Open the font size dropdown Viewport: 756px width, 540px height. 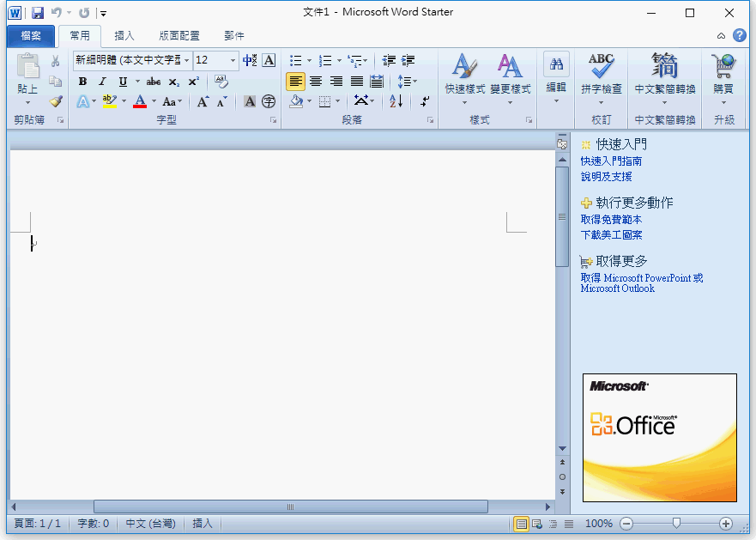(x=233, y=60)
